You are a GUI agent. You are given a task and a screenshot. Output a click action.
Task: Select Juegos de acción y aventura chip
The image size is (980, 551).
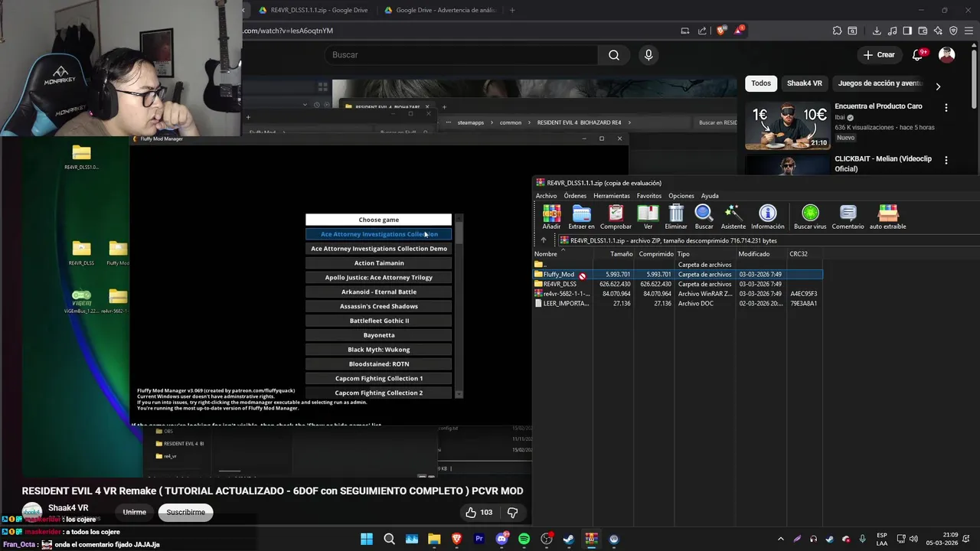point(880,83)
